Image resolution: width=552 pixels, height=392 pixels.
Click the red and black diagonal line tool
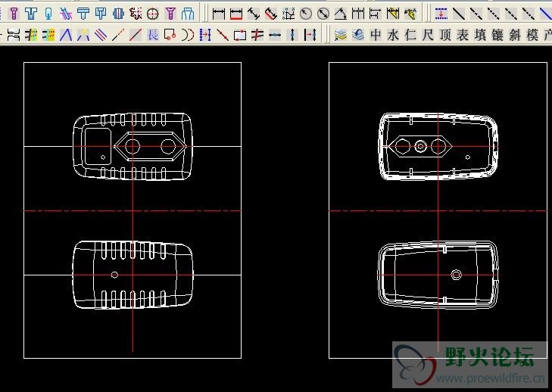[x=136, y=35]
